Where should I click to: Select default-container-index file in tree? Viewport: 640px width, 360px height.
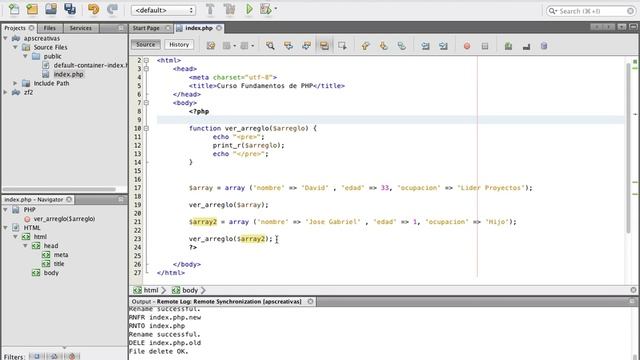(90, 65)
